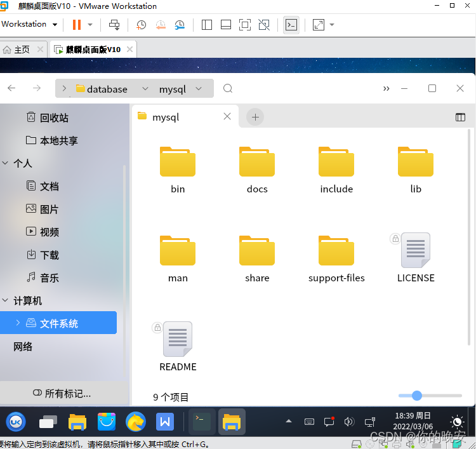The height and width of the screenshot is (449, 476).
Task: Open the power options dropdown beside pause
Action: 90,25
